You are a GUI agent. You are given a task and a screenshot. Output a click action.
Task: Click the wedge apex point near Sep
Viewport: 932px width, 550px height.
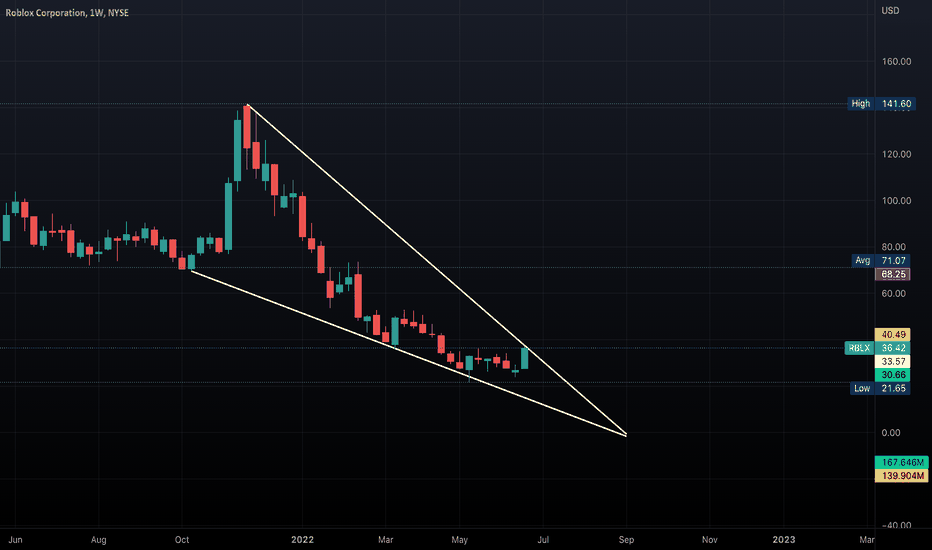[x=626, y=435]
